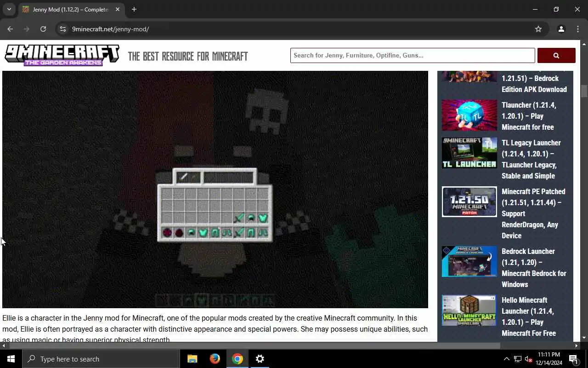Close the Jenny Mod tab

118,9
